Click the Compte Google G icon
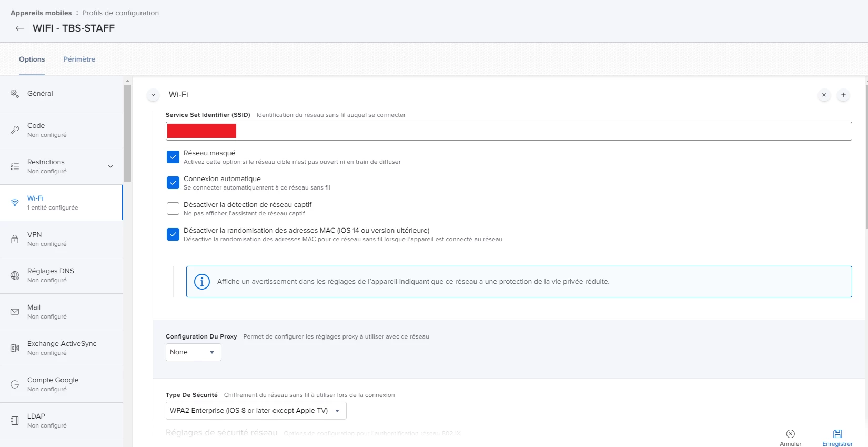The image size is (868, 447). click(15, 384)
